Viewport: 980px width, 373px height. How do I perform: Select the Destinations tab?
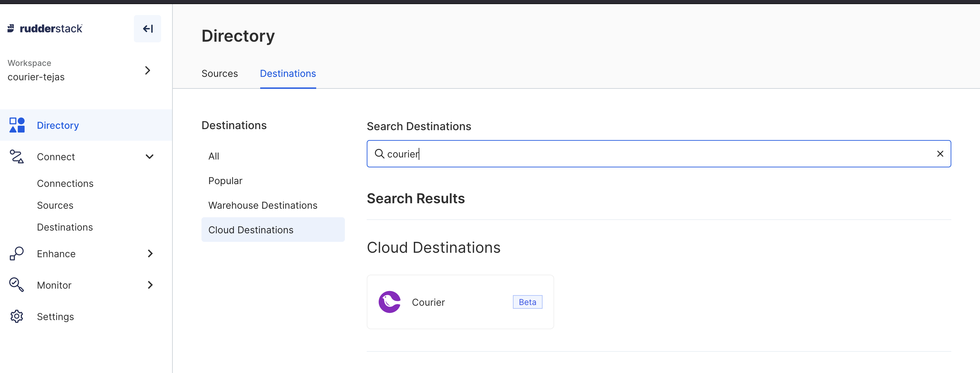(288, 73)
